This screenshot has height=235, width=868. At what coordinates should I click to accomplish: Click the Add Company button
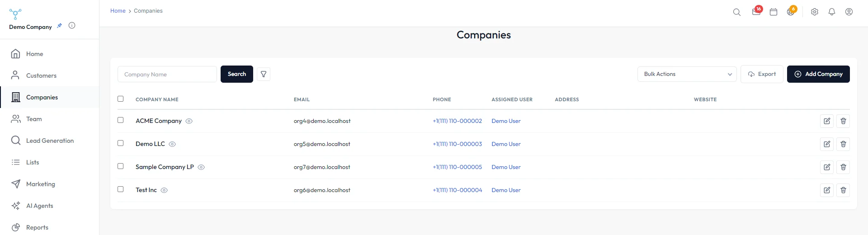pyautogui.click(x=818, y=74)
